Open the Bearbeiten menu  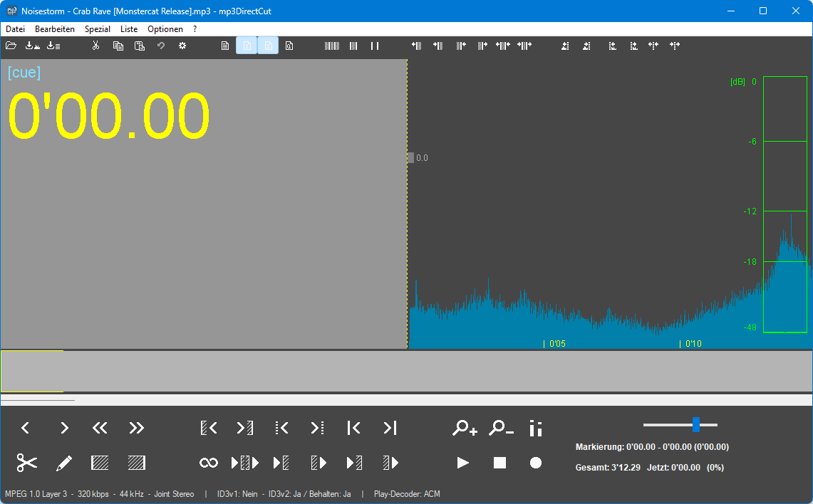pos(55,29)
